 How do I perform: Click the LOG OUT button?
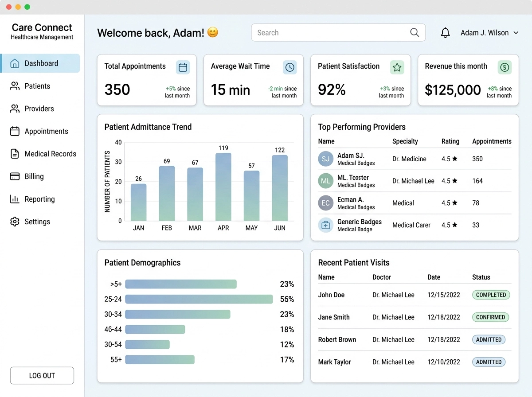pos(42,375)
